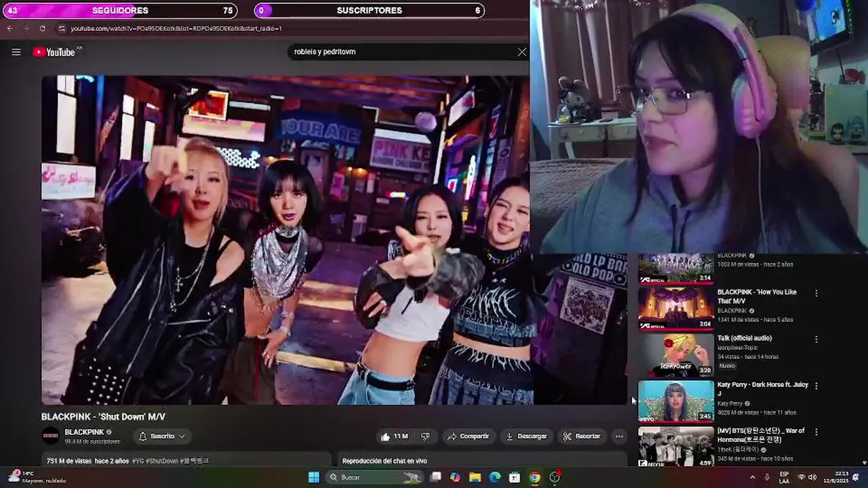Viewport: 868px width, 488px height.
Task: Open 'How You Like That' video thumbnail
Action: point(675,308)
